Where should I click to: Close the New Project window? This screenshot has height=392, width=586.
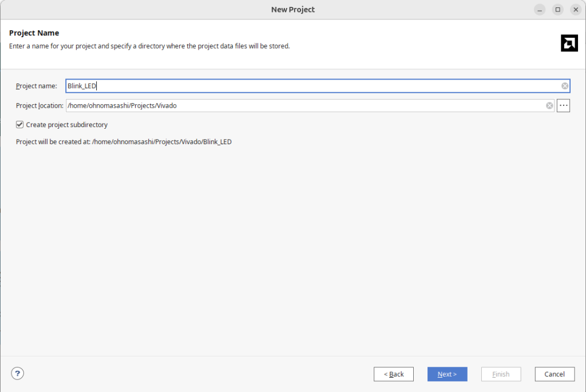pos(576,10)
